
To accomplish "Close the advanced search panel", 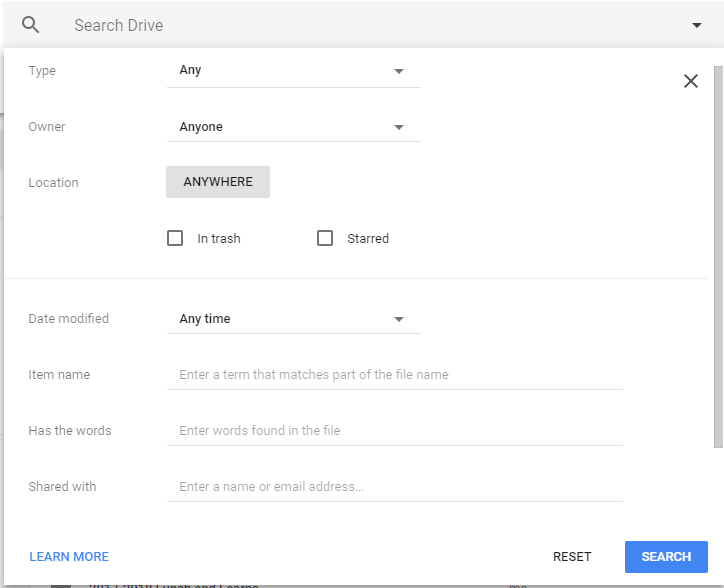I will pyautogui.click(x=690, y=81).
